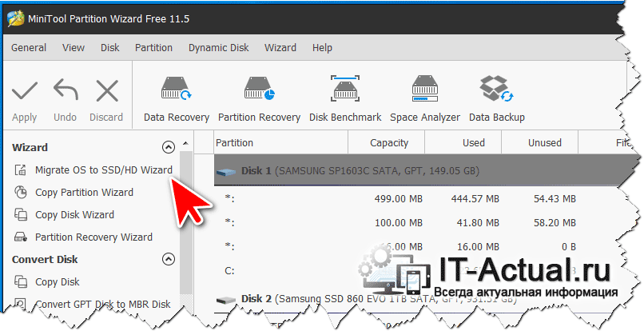
Task: Sort by the Used column header
Action: (x=463, y=142)
